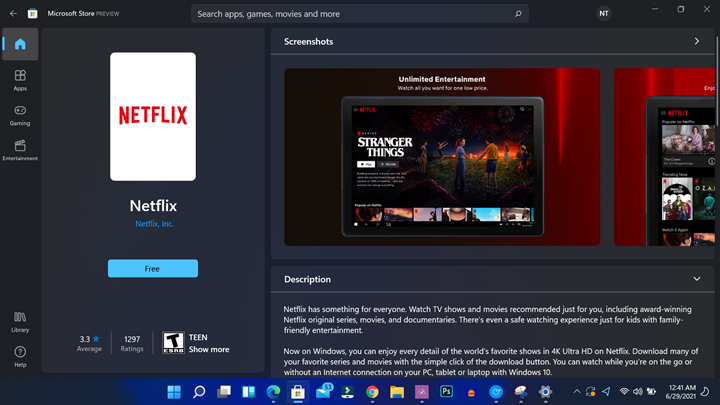
Task: Click the search magnifier icon in search box
Action: coord(518,14)
